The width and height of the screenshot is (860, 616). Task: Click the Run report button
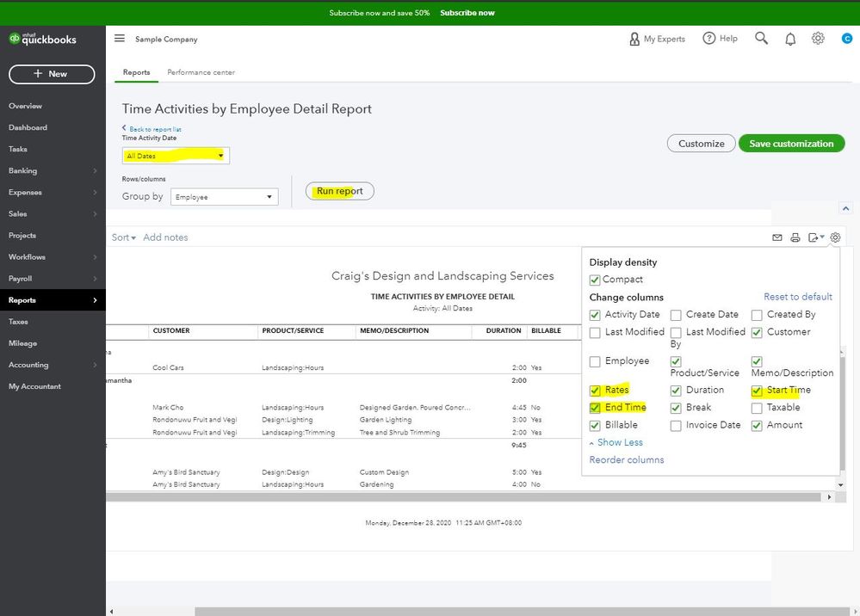coord(339,191)
